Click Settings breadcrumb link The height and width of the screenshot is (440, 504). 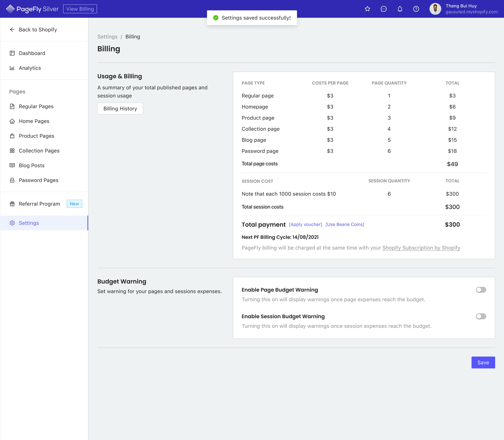tap(107, 37)
